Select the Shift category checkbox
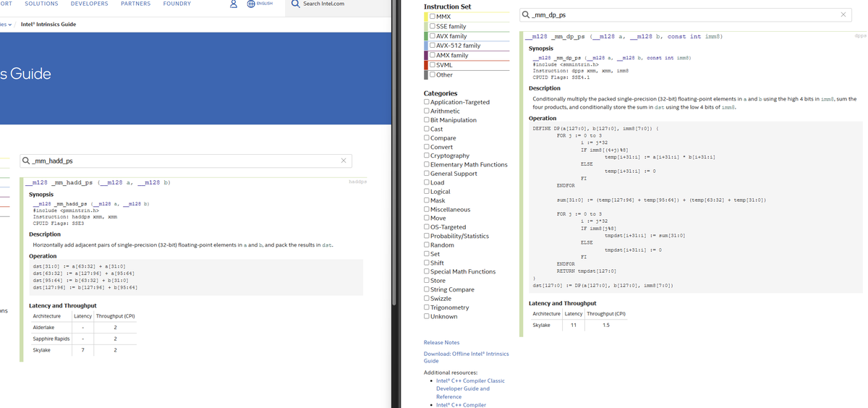 tap(427, 263)
